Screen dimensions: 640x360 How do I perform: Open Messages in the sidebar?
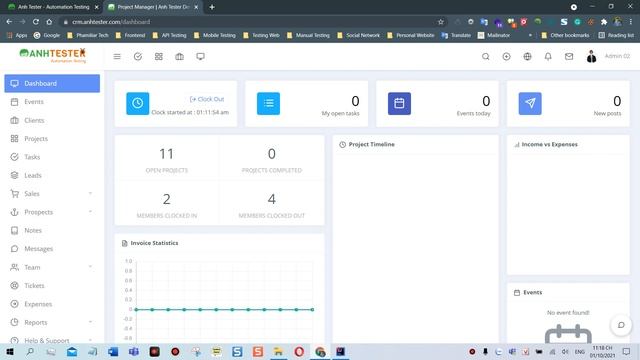tap(52, 249)
